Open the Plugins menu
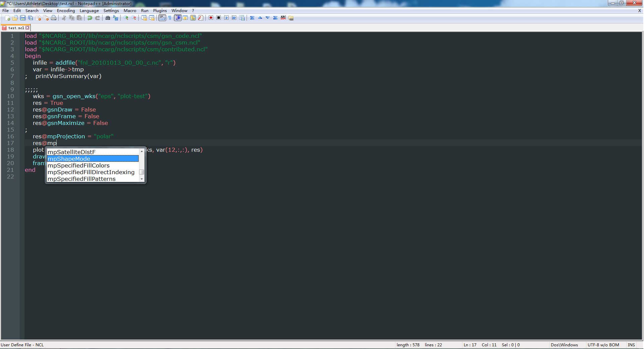 click(160, 11)
